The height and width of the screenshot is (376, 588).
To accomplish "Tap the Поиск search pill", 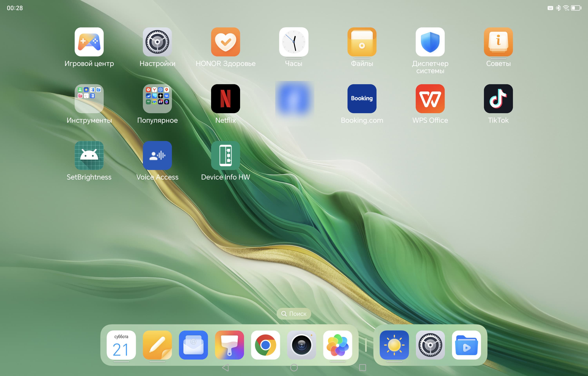I will [294, 314].
